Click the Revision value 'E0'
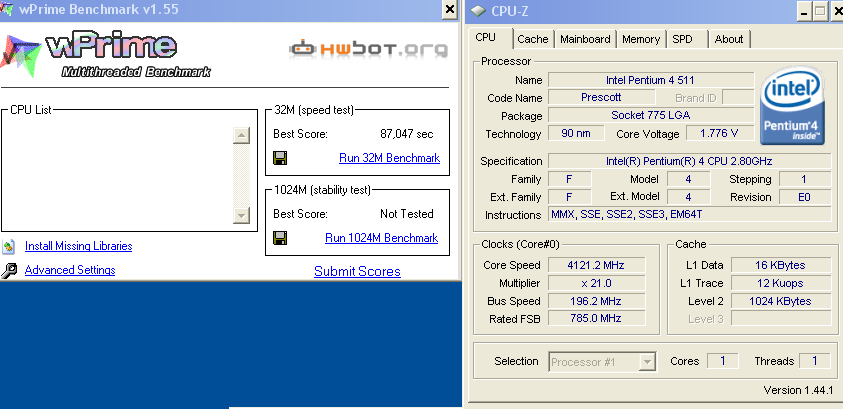843x409 pixels. tap(804, 197)
